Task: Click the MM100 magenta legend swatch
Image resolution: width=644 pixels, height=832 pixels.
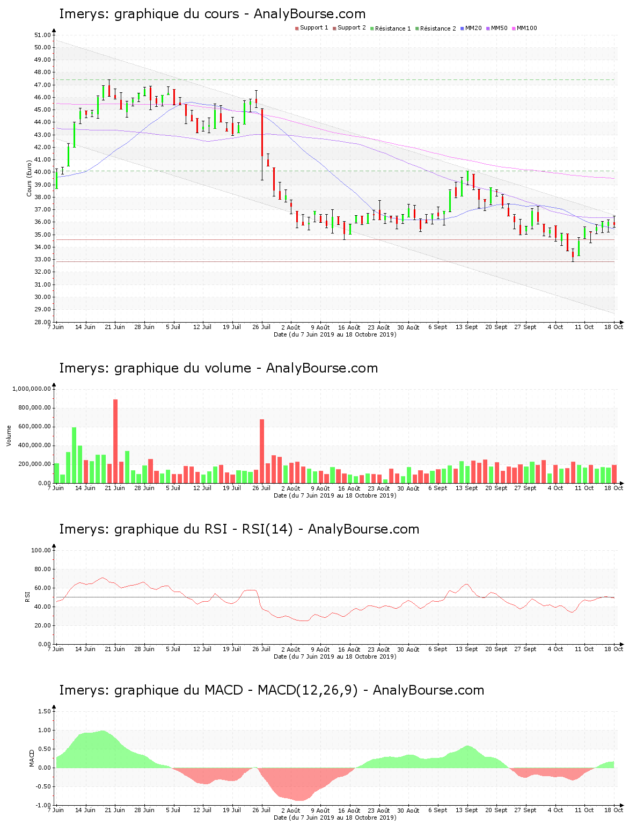Action: pyautogui.click(x=514, y=28)
